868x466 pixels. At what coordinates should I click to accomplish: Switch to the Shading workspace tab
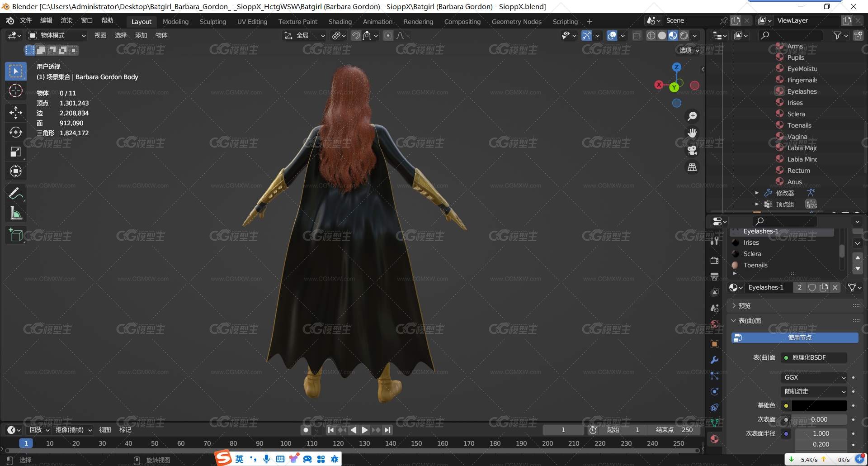click(340, 21)
